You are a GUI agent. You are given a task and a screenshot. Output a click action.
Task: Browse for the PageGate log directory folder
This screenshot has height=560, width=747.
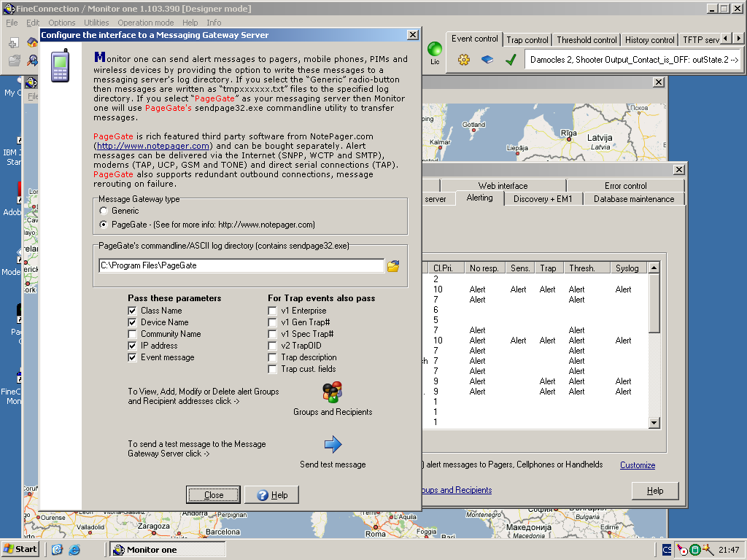393,265
